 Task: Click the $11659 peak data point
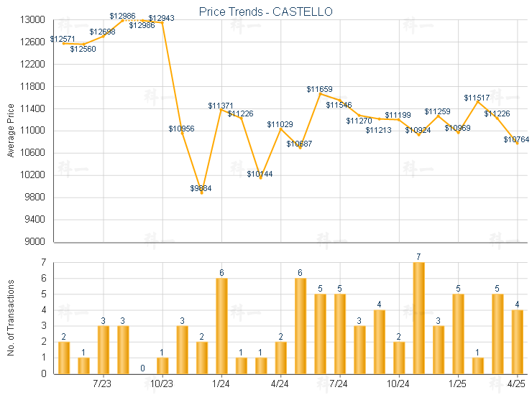tap(320, 93)
